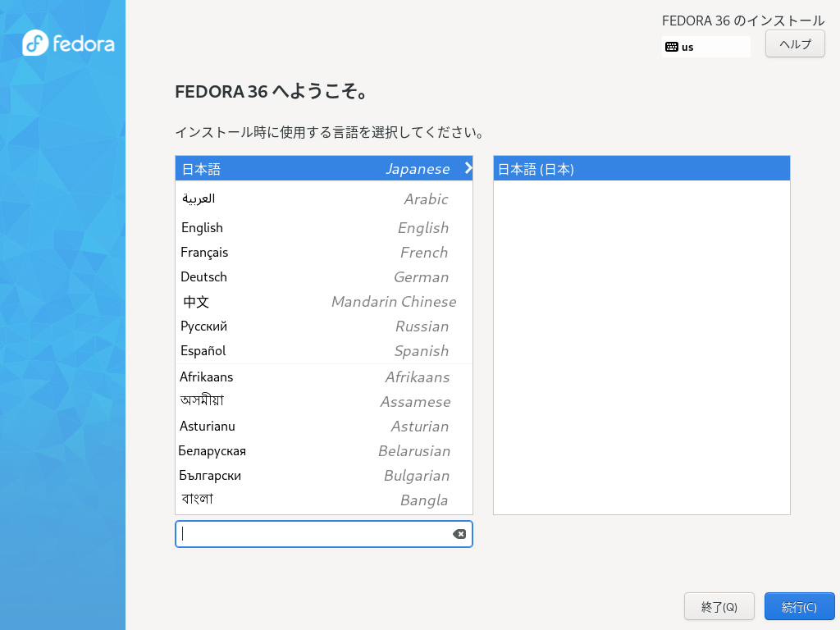Viewport: 840px width, 630px height.
Task: Pick Русский Russian language
Action: tap(323, 326)
